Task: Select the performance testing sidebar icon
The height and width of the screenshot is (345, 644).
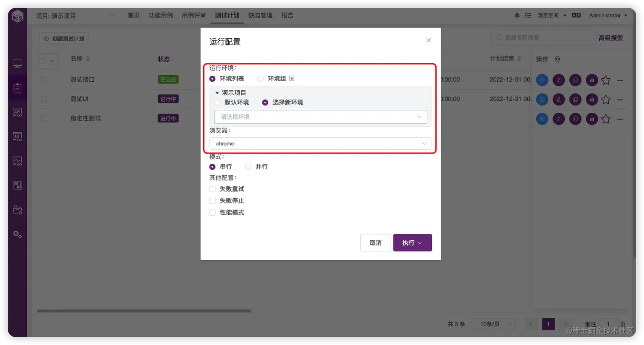Action: 17,161
